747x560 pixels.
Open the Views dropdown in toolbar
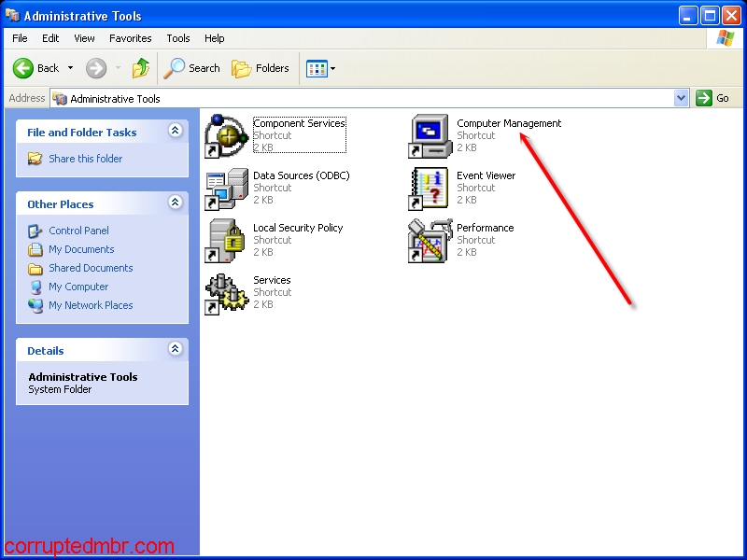tap(321, 68)
